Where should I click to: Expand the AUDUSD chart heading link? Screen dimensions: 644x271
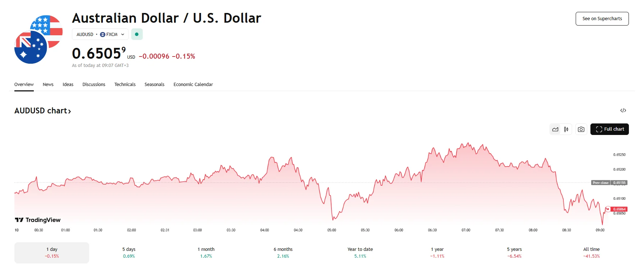[43, 111]
